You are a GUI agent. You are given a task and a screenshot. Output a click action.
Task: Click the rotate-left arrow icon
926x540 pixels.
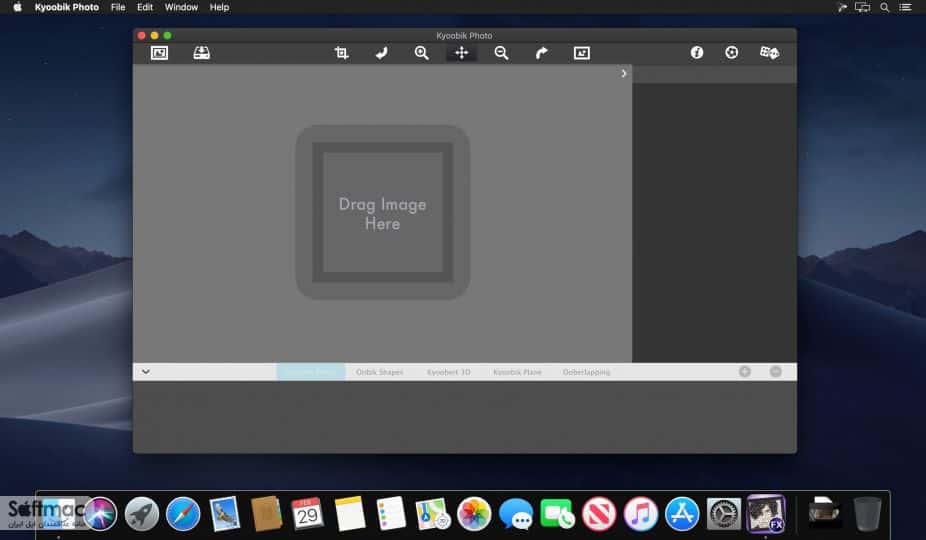(x=382, y=53)
